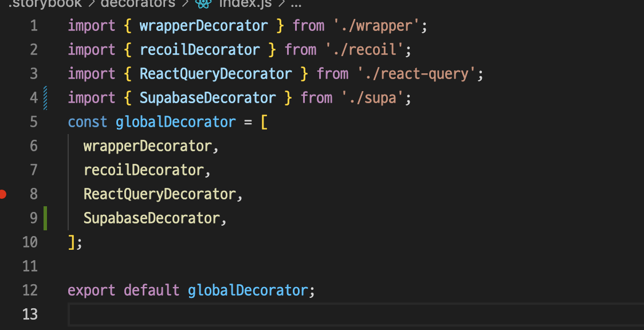This screenshot has width=644, height=330.
Task: Click the './supa' import path string
Action: [x=372, y=98]
